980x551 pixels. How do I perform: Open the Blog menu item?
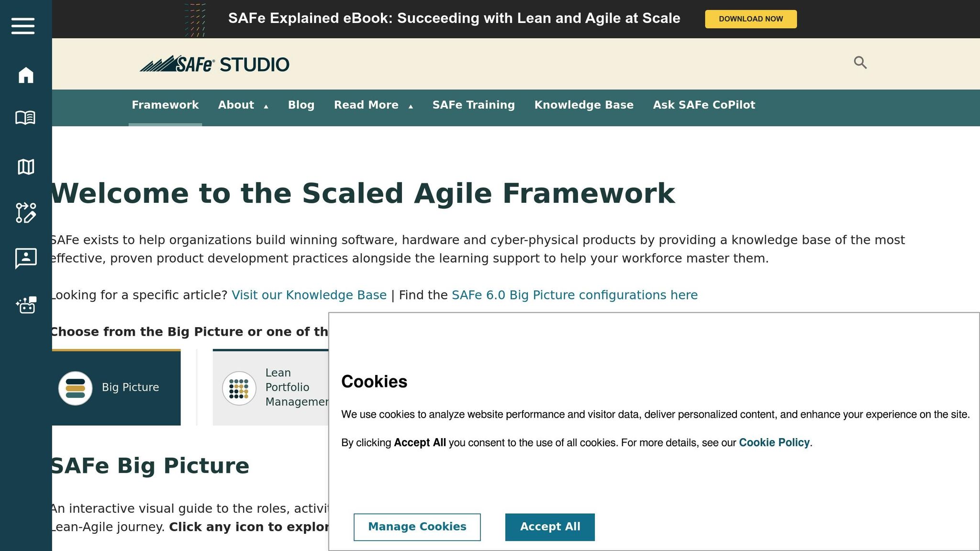(x=301, y=105)
